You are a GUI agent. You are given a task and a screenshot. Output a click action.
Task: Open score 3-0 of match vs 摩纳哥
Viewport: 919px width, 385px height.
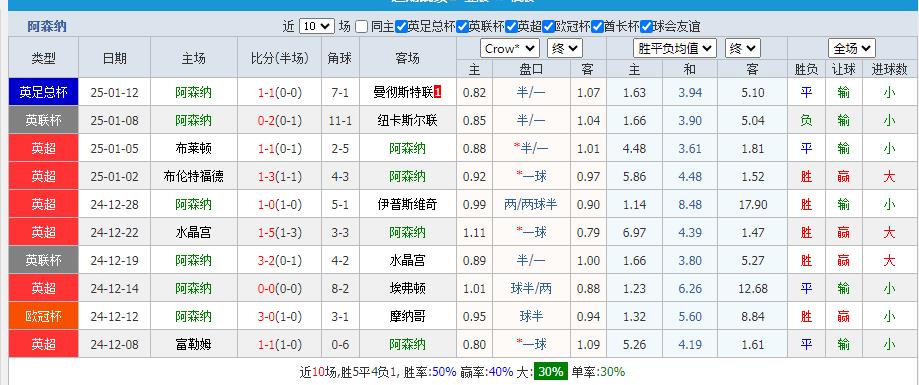pyautogui.click(x=268, y=317)
